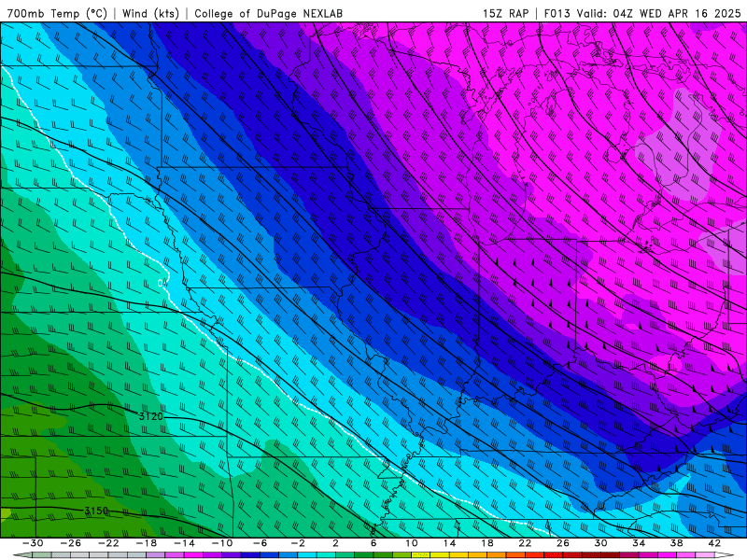Click the white 0 isotherm label
747x560 pixels.
pyautogui.click(x=162, y=284)
